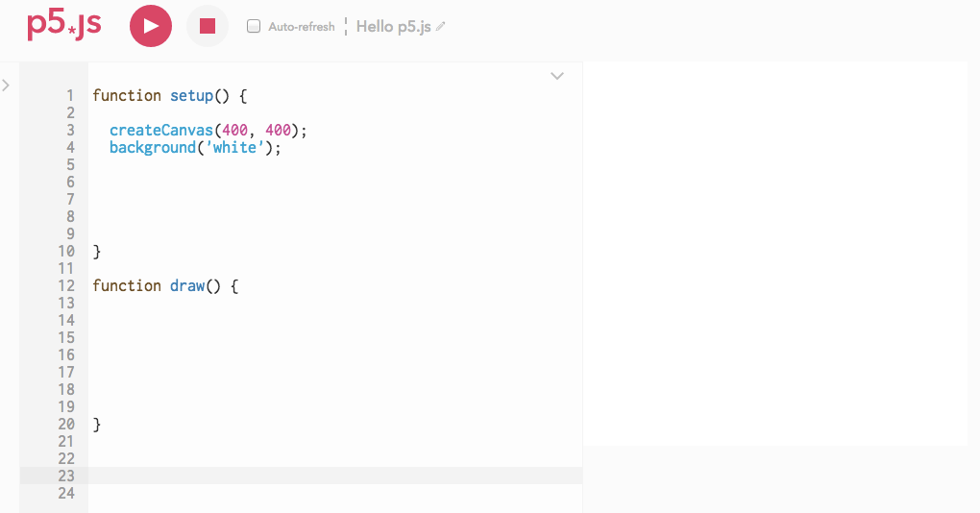Viewport: 980px width, 513px height.
Task: Click the setup function name
Action: click(191, 96)
